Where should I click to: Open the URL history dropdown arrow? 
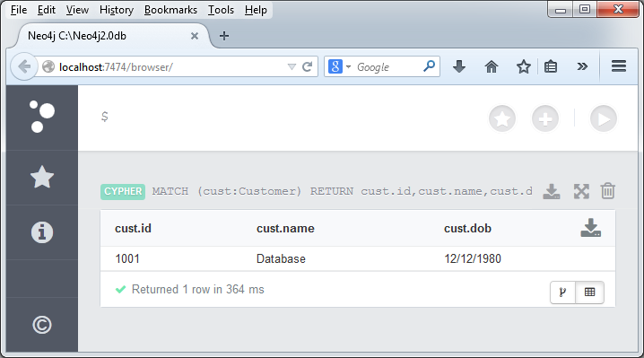click(x=292, y=66)
